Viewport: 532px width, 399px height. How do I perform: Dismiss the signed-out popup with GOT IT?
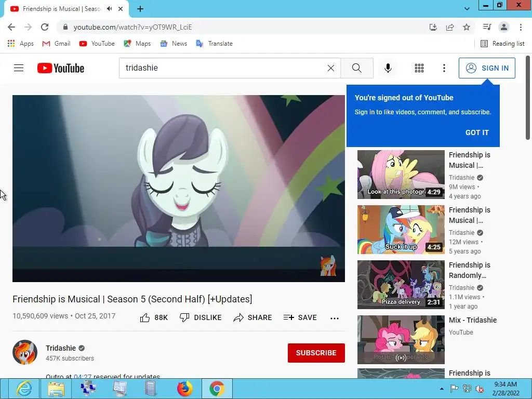tap(477, 132)
